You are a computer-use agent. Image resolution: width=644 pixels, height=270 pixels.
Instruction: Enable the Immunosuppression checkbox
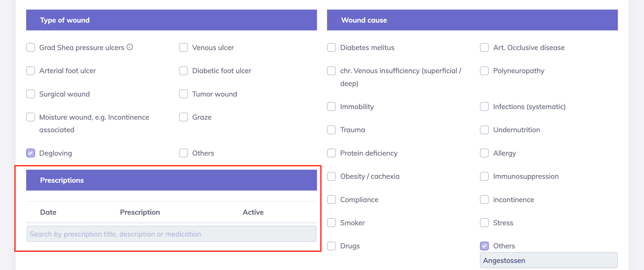coord(484,176)
